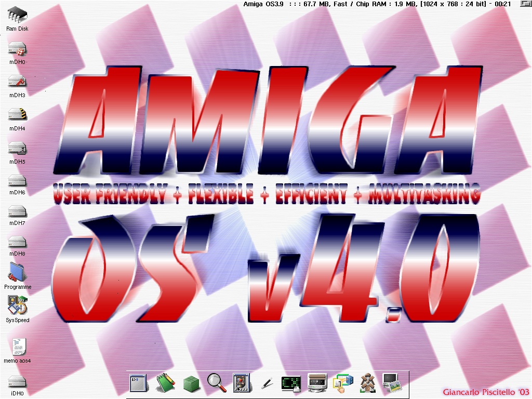Open the iDH0 drive icon
The width and height of the screenshot is (532, 399).
(x=17, y=382)
